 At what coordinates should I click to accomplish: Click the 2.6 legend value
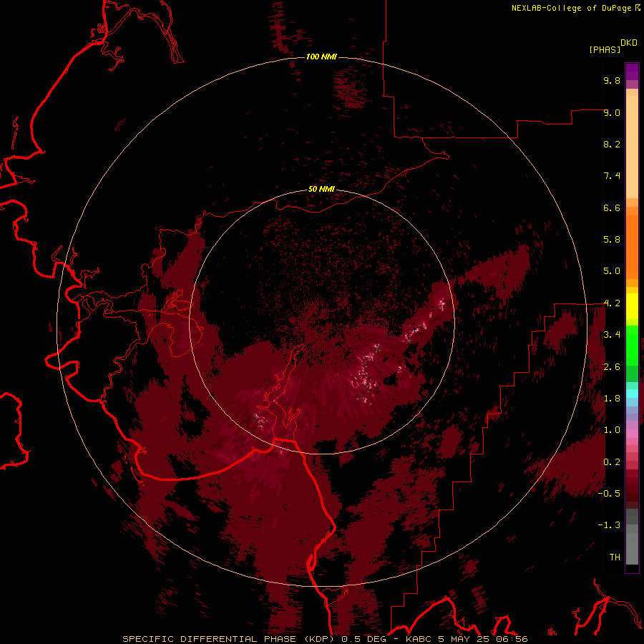[612, 367]
